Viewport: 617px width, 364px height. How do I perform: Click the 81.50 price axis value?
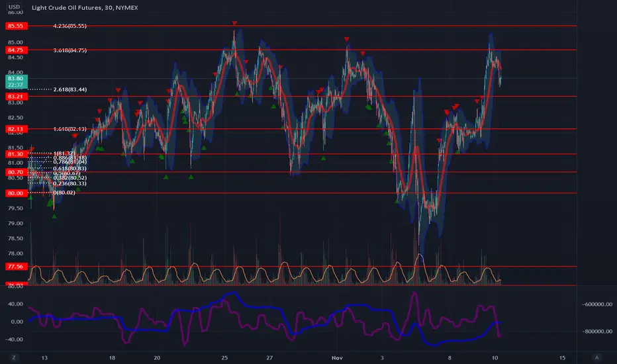(15, 148)
